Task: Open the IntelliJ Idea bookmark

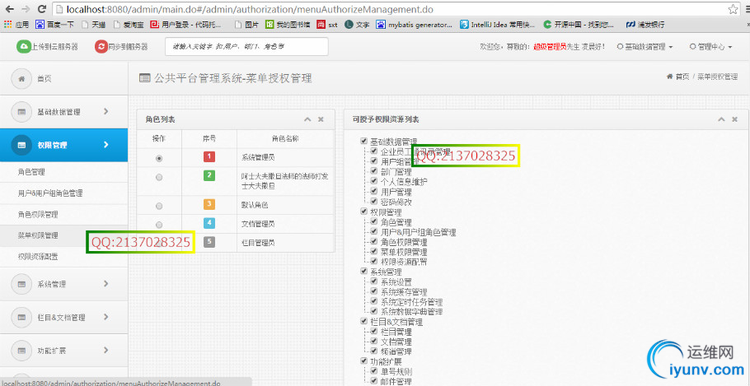Action: tap(497, 24)
